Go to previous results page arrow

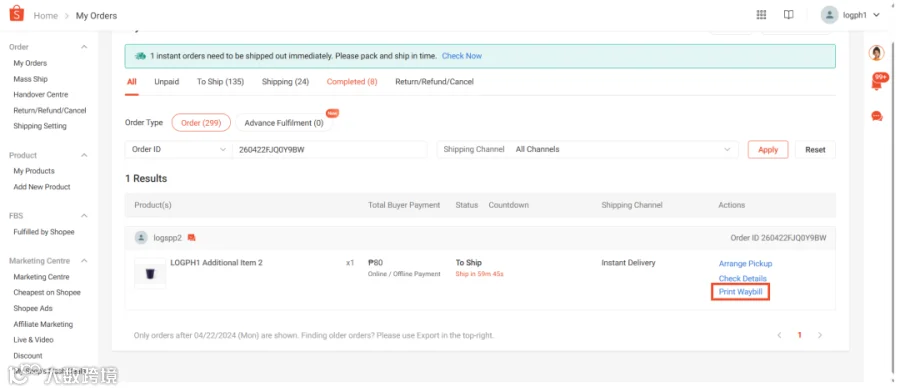point(779,335)
